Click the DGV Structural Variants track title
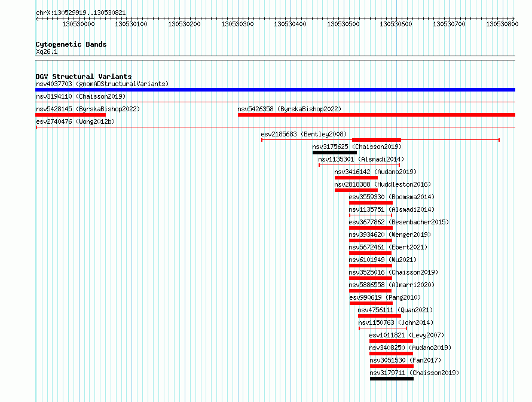This screenshot has width=532, height=402. 84,77
